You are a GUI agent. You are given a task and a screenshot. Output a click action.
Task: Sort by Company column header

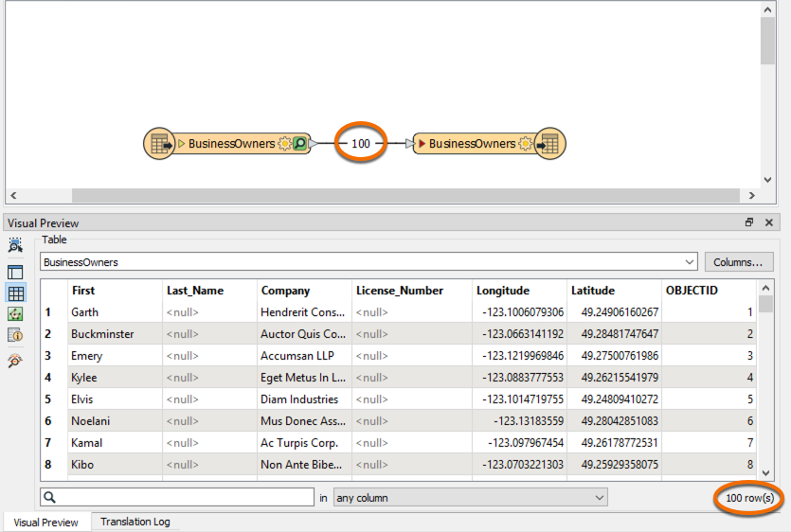pyautogui.click(x=304, y=291)
